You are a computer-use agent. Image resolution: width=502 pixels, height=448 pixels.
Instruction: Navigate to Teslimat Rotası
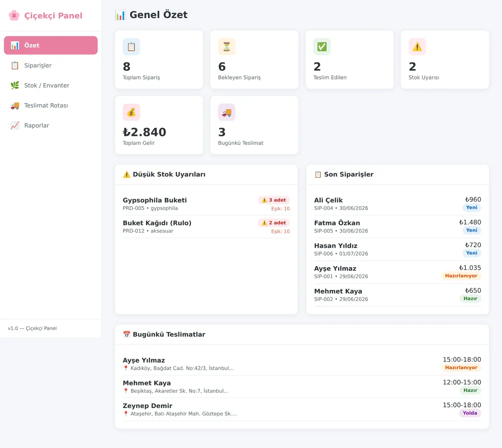51,105
